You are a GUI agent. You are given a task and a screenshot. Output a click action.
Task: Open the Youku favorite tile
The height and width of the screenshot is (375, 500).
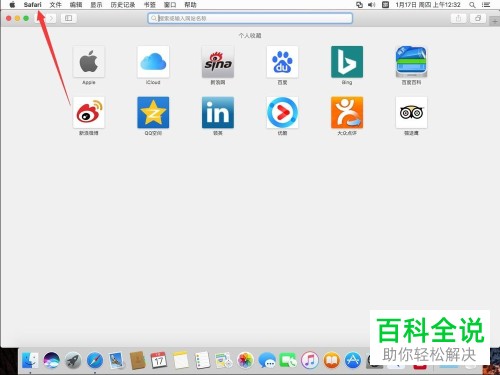pyautogui.click(x=282, y=112)
